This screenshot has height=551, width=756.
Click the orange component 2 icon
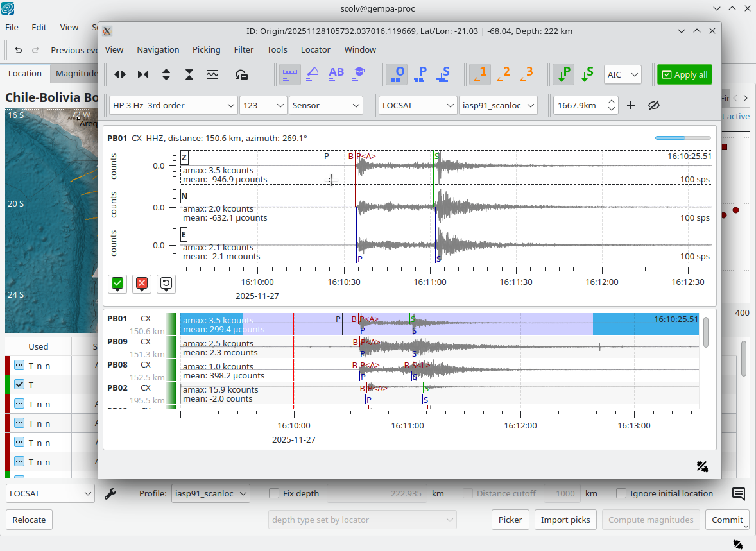pos(503,74)
